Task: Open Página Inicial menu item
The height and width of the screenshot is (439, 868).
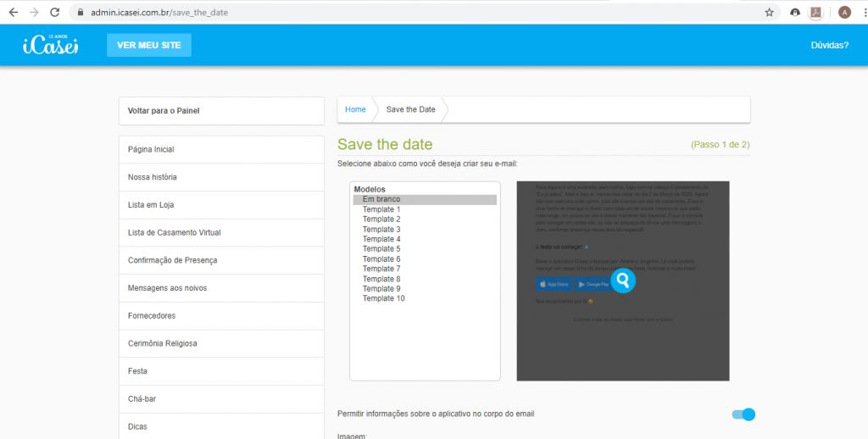Action: pyautogui.click(x=221, y=149)
